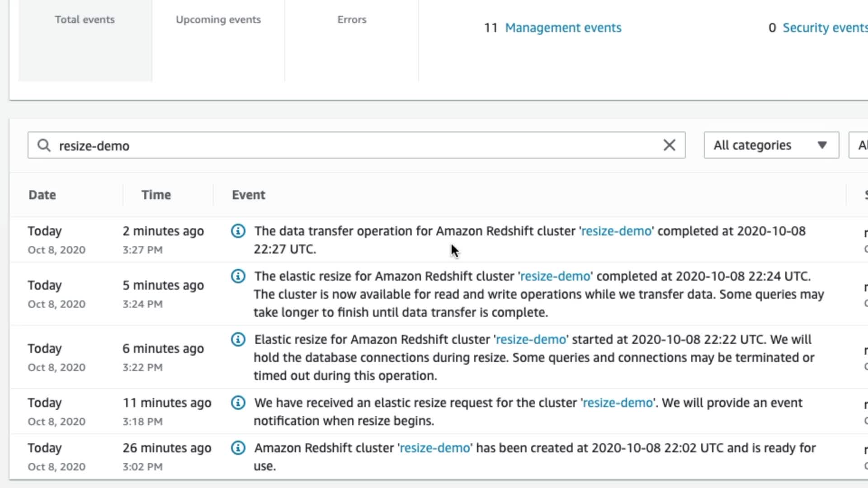Clear the resize-demo search text
The width and height of the screenshot is (868, 488).
(x=669, y=145)
